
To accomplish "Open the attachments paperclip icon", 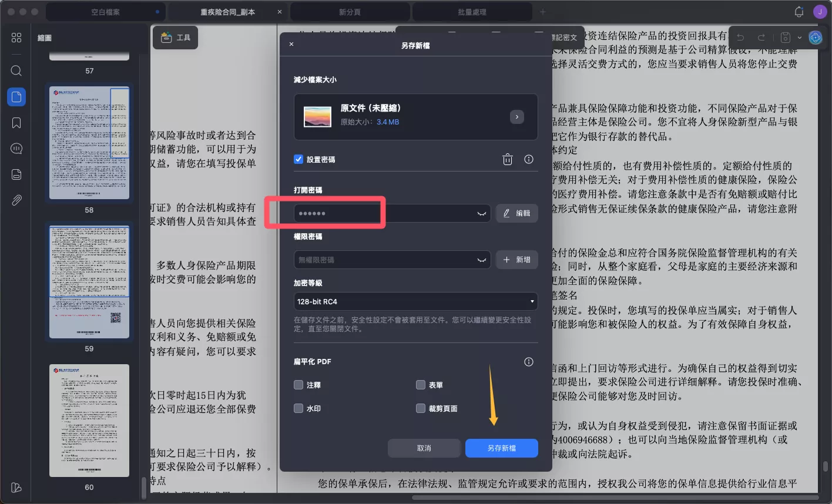I will click(x=16, y=200).
